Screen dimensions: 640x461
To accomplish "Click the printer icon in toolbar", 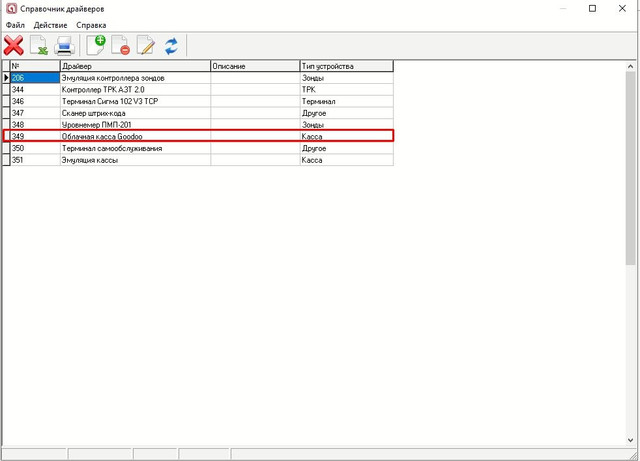I will pos(64,45).
